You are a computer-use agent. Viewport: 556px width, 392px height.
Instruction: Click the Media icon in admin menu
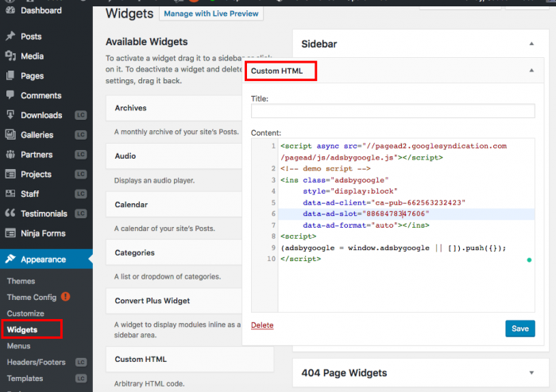click(10, 56)
